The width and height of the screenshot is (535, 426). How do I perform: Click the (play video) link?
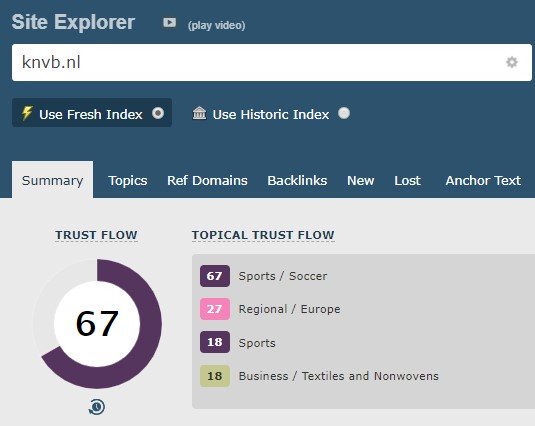tap(216, 25)
